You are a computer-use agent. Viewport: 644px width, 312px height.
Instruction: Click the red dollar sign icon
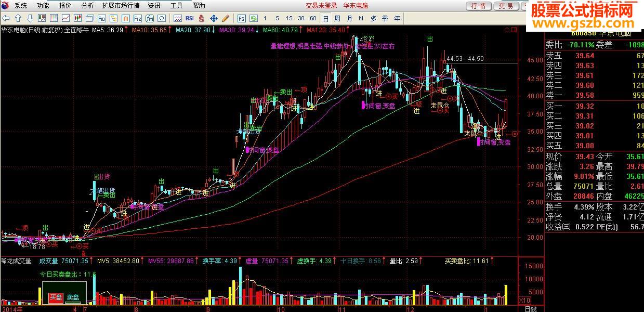click(x=201, y=18)
